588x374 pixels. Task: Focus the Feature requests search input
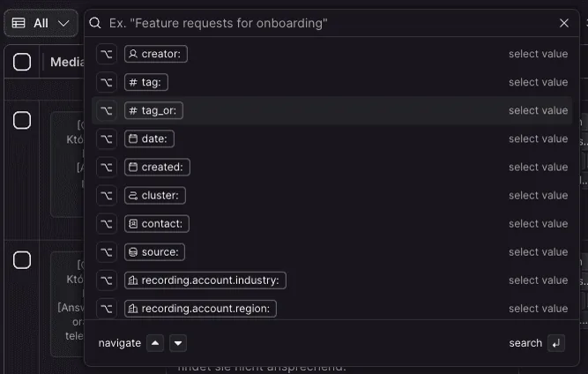pyautogui.click(x=330, y=23)
